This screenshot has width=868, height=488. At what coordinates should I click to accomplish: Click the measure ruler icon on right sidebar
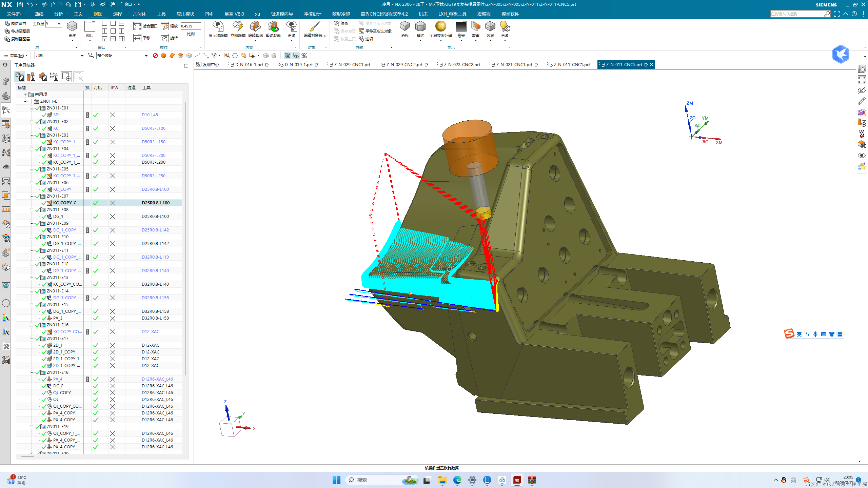pyautogui.click(x=862, y=101)
